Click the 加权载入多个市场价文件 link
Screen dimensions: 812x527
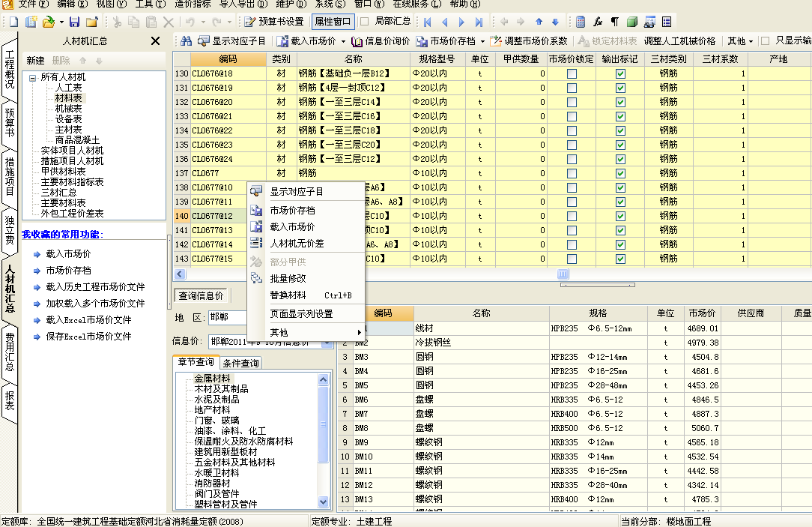point(95,304)
